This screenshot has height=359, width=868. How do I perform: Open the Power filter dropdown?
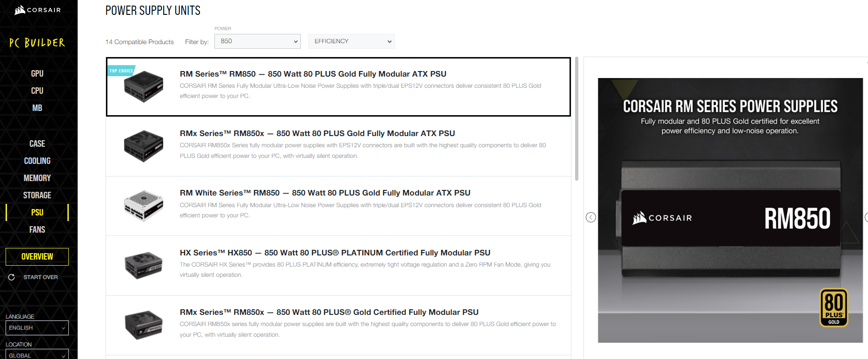pos(257,41)
